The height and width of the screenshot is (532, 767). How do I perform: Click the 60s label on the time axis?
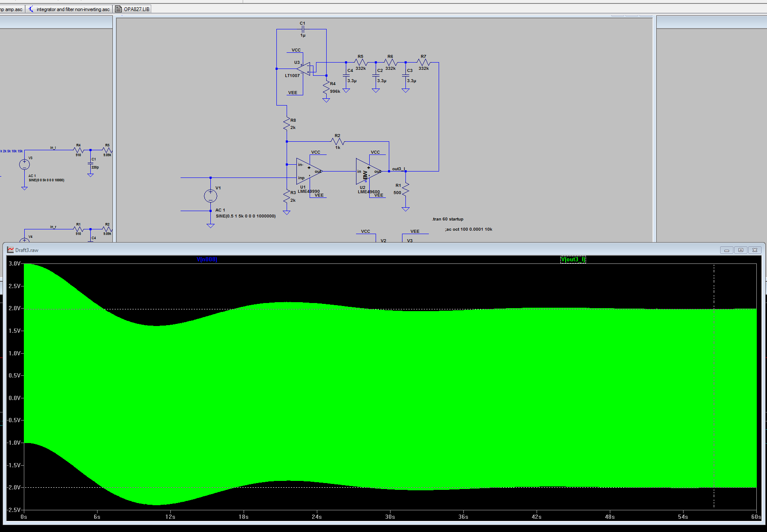click(x=756, y=517)
